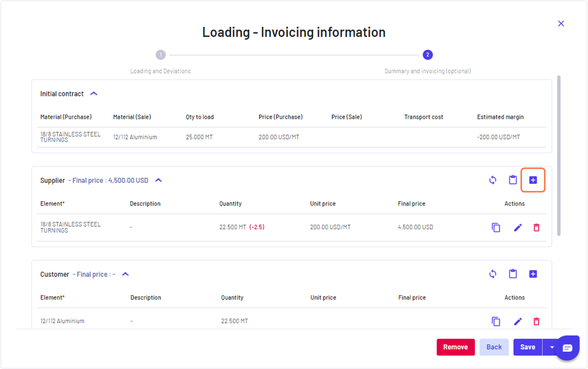This screenshot has width=588, height=369.
Task: Collapse the Initial contract section
Action: 94,93
